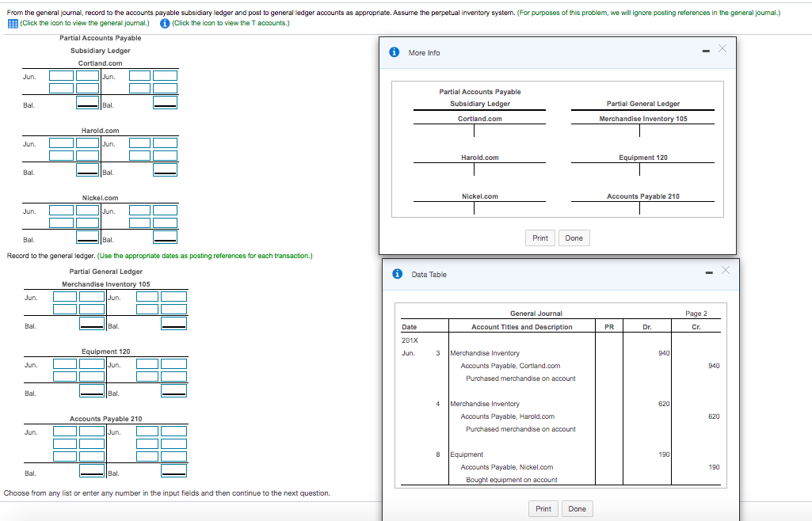
Task: Select Accounts Payable 210 debit balance field
Action: [92, 471]
